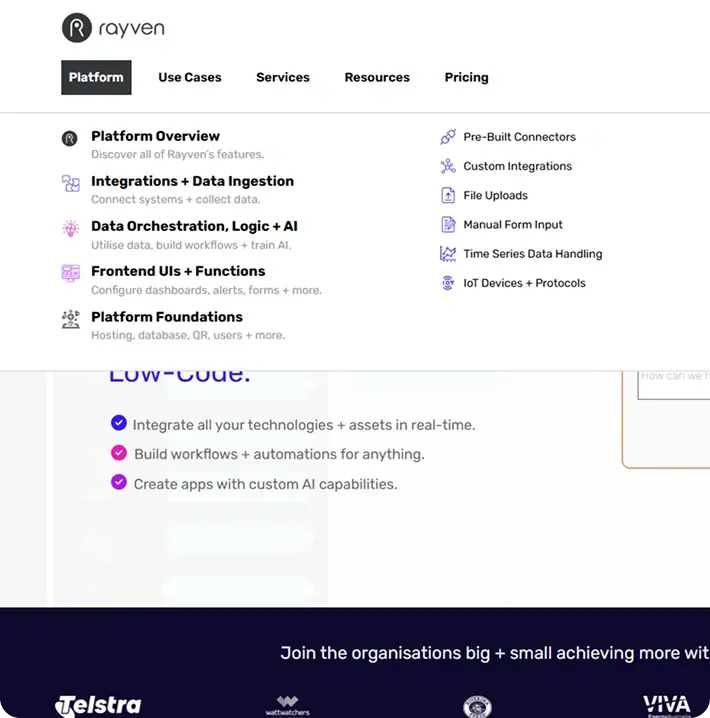This screenshot has height=718, width=710.
Task: Click the Rayven logo icon
Action: coord(77,28)
